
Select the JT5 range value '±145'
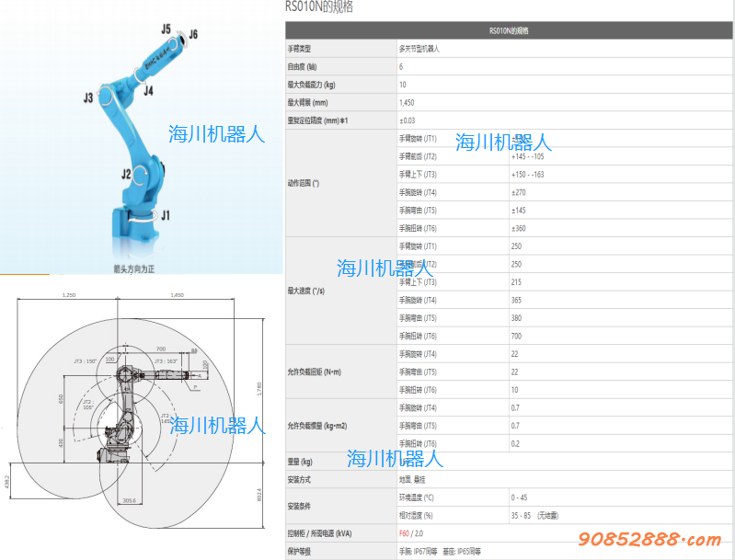tap(519, 211)
